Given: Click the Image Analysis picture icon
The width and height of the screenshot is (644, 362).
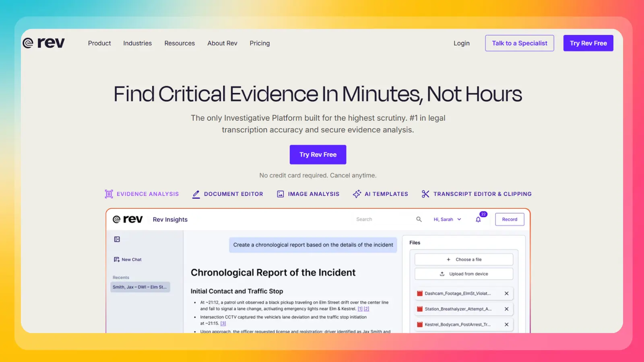Looking at the screenshot, I should pyautogui.click(x=281, y=194).
